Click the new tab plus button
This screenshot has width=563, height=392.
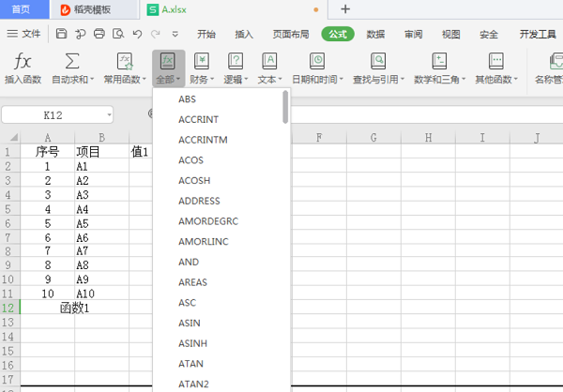click(x=345, y=9)
